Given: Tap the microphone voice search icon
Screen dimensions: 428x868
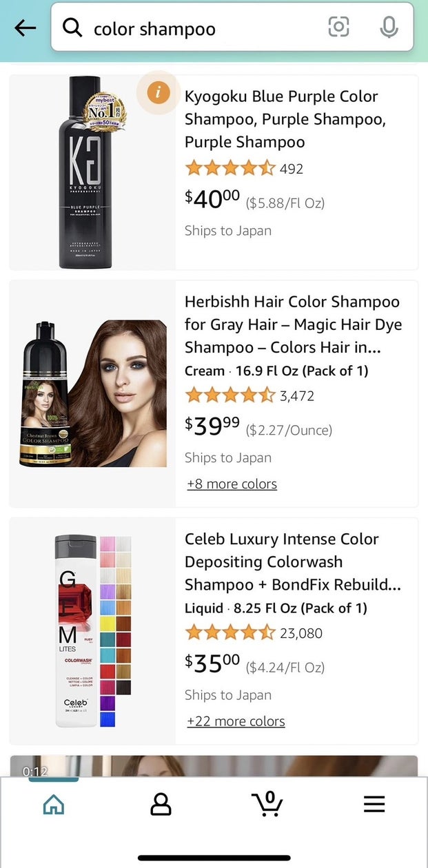Looking at the screenshot, I should [x=389, y=28].
